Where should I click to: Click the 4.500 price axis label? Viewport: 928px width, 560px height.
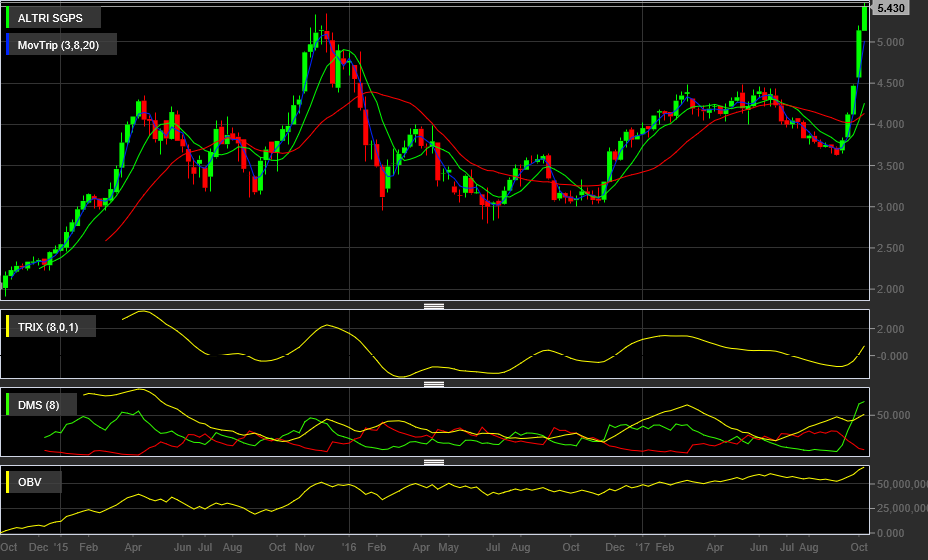pyautogui.click(x=890, y=83)
